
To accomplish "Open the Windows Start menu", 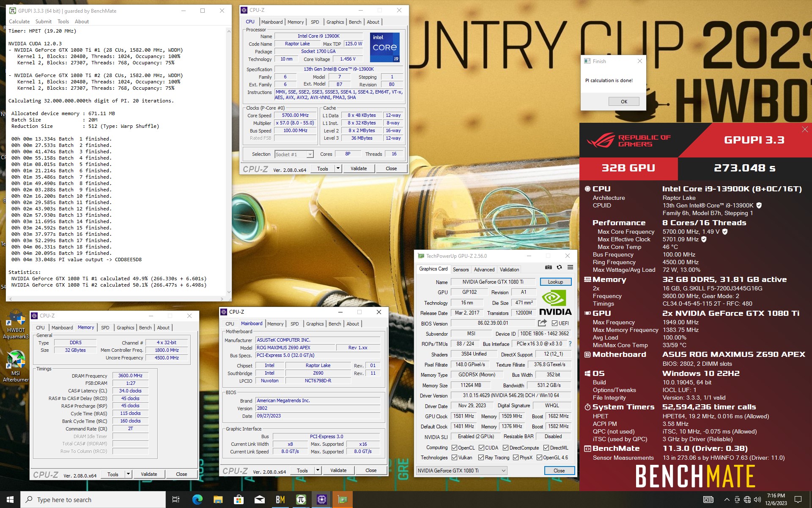I will pyautogui.click(x=10, y=500).
